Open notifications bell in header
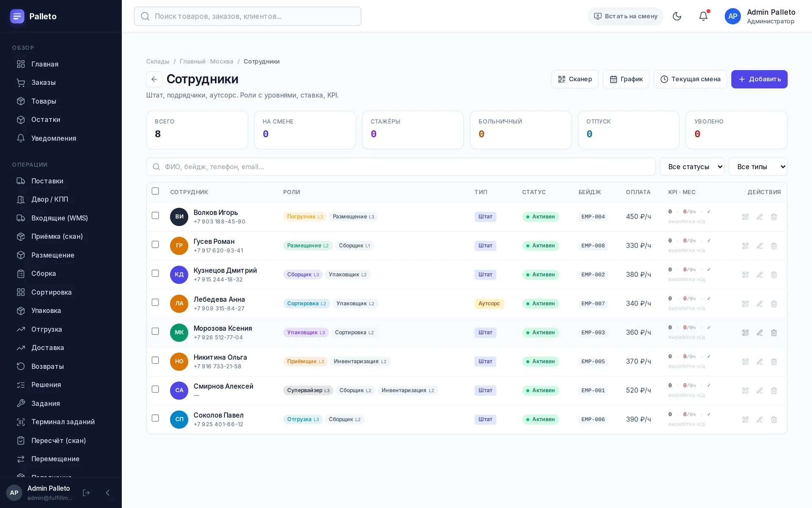Screen dimensions: 812x508 tap(703, 16)
